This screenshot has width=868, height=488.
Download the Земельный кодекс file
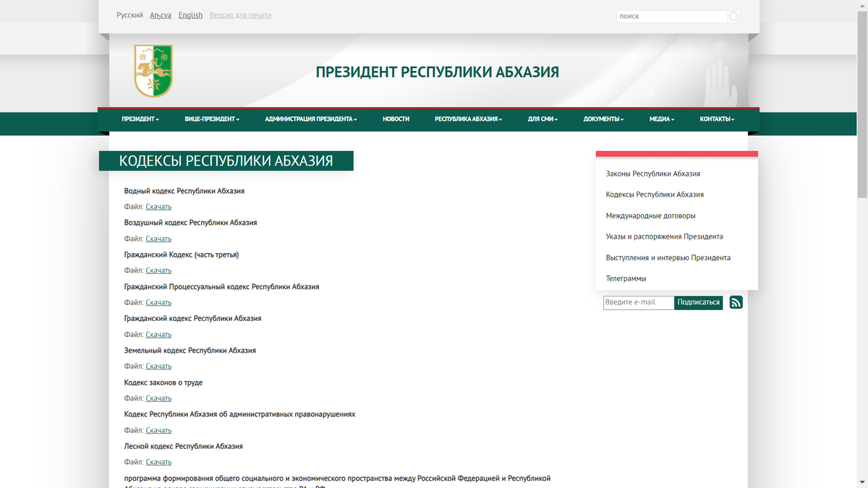point(158,367)
